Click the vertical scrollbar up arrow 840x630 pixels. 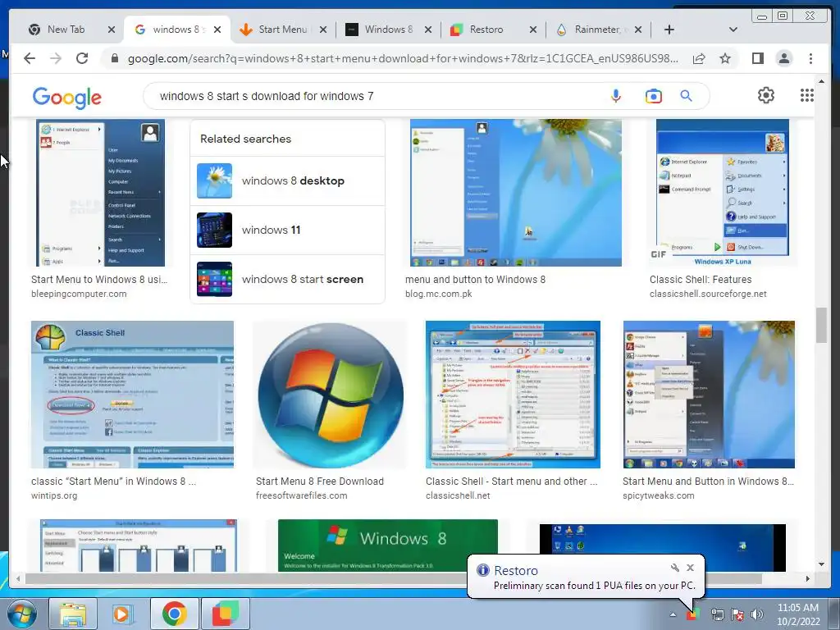pos(821,81)
